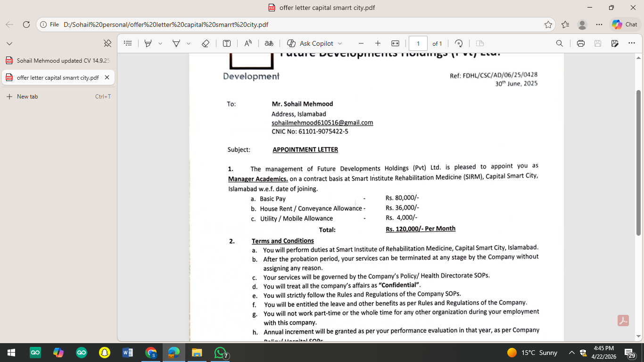Viewport: 644px width, 362px height.
Task: Refresh the current page
Action: click(26, 25)
